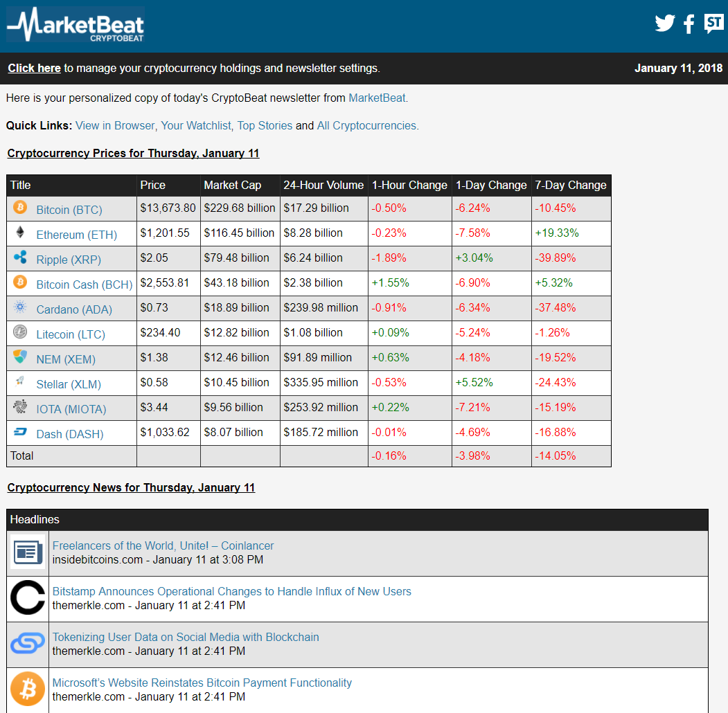Jump to Top Stories quick link
The width and height of the screenshot is (728, 713).
(x=265, y=126)
